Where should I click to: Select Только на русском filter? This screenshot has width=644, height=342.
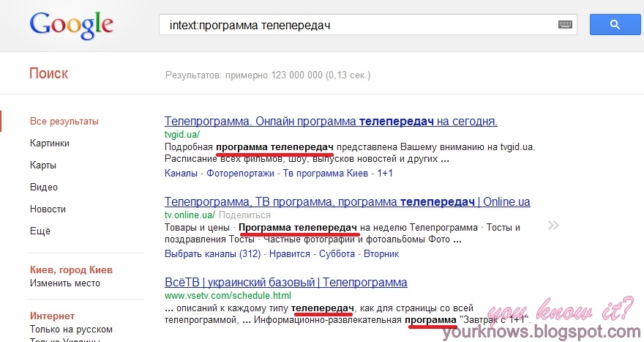click(x=71, y=330)
